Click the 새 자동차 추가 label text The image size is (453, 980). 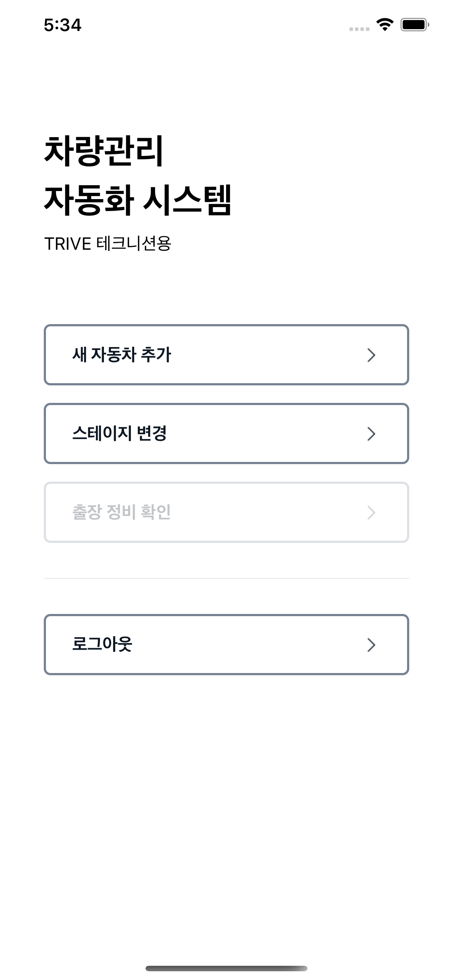[122, 355]
